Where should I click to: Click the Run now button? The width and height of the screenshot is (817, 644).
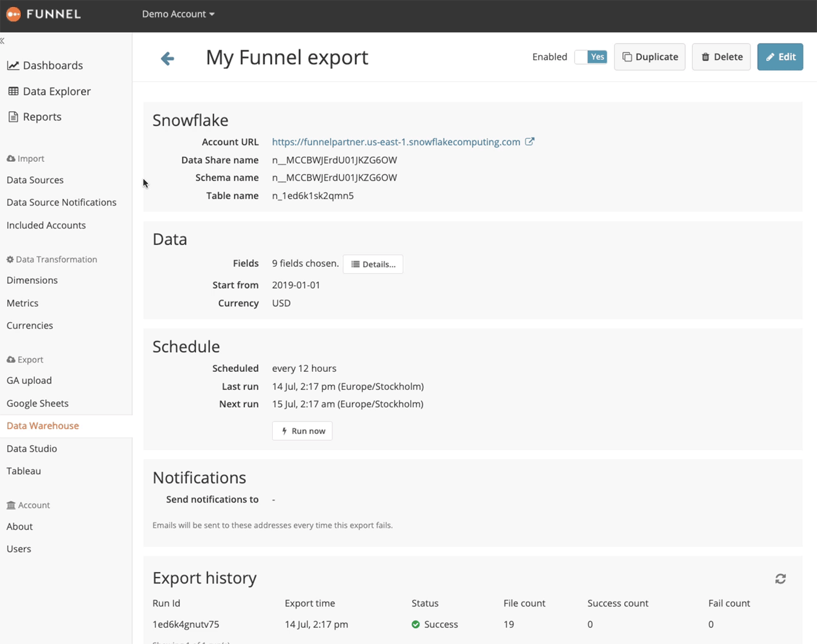302,431
